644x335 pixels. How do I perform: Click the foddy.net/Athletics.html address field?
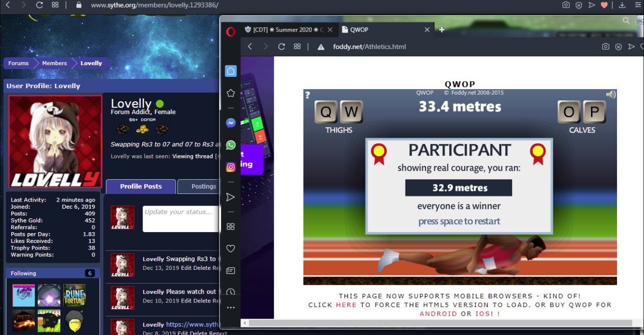click(x=369, y=47)
